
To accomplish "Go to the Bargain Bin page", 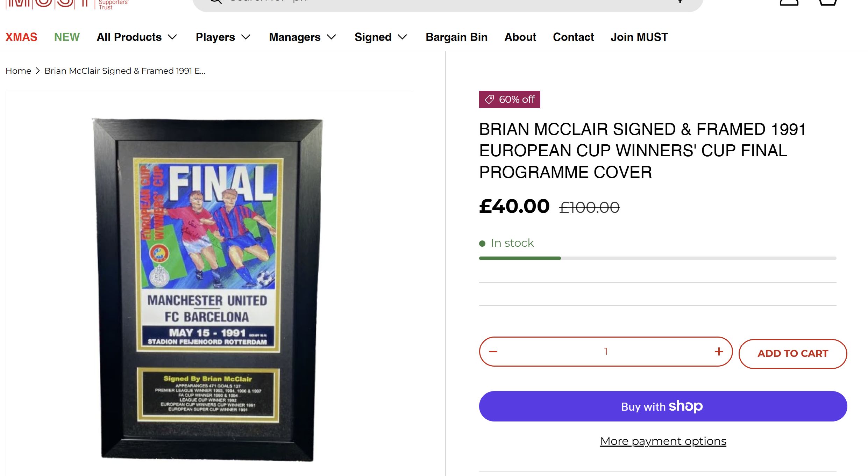I will point(456,37).
